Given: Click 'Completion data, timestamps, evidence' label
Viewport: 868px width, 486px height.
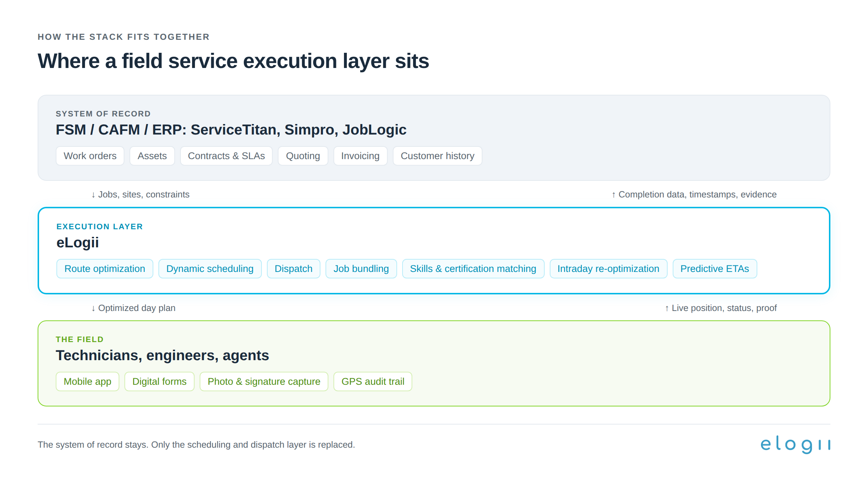Looking at the screenshot, I should click(694, 195).
